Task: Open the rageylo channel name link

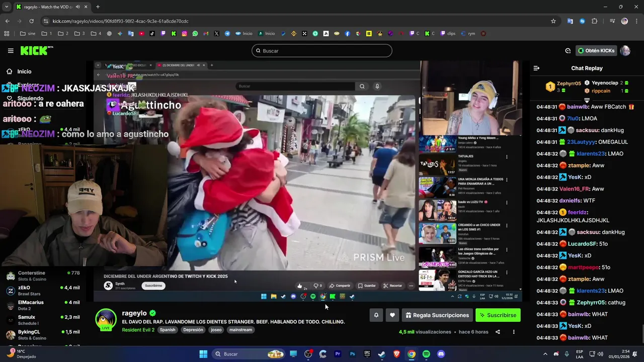Action: click(x=134, y=313)
